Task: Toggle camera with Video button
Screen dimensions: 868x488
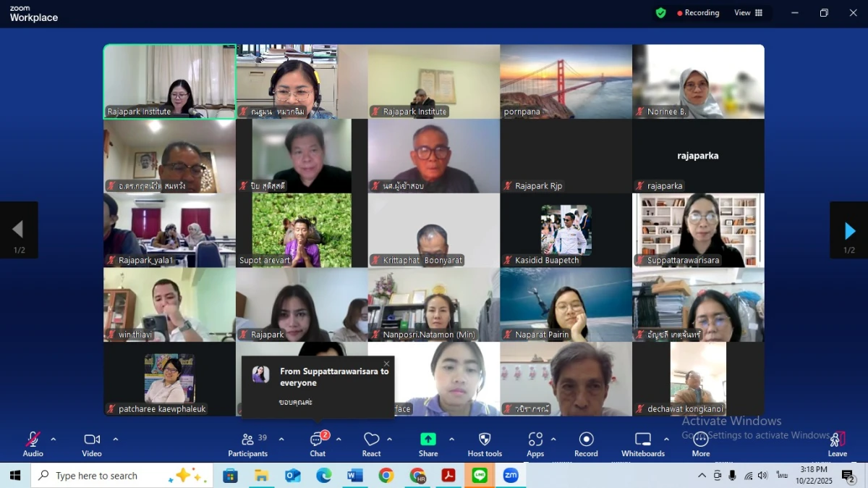Action: pos(92,444)
